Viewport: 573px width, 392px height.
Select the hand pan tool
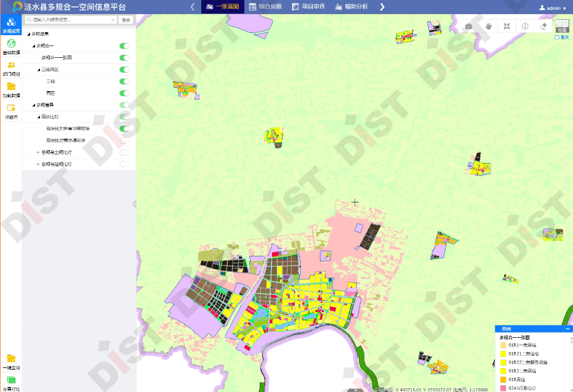489,26
